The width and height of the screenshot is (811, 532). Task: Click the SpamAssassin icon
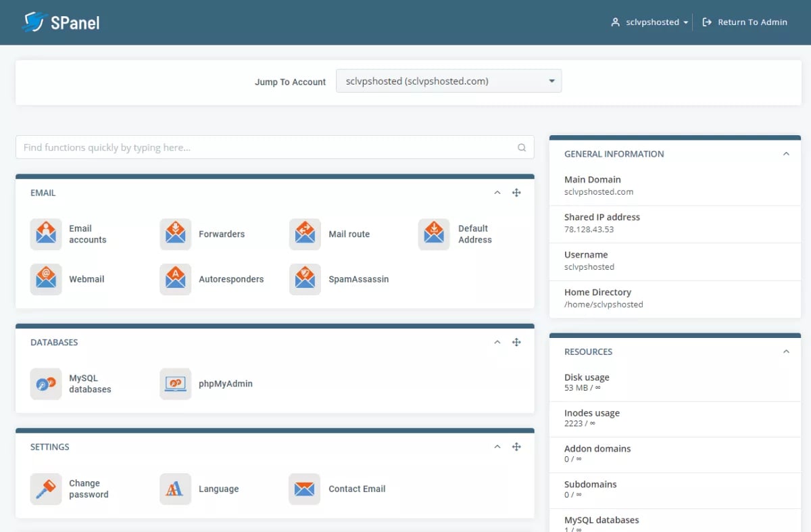click(305, 279)
